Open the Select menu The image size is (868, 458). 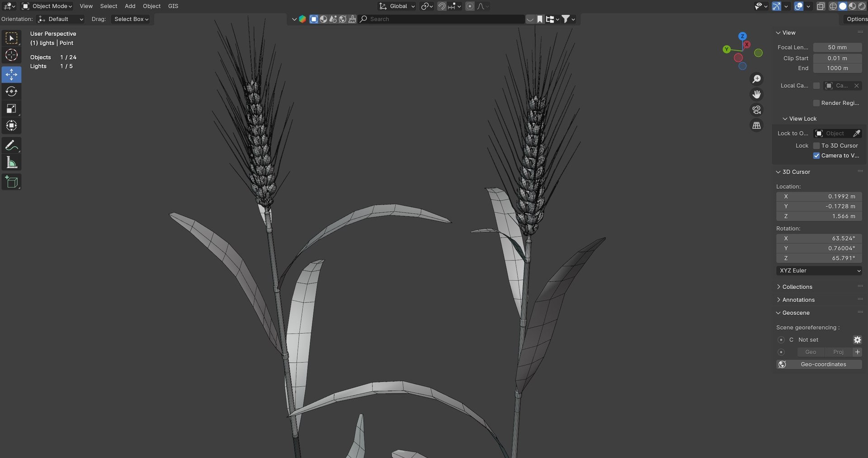tap(108, 6)
